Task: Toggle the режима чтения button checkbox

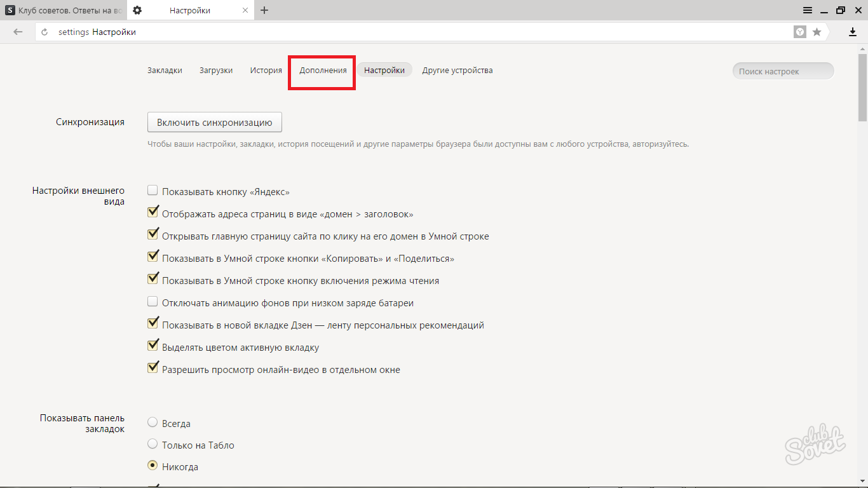Action: (153, 279)
